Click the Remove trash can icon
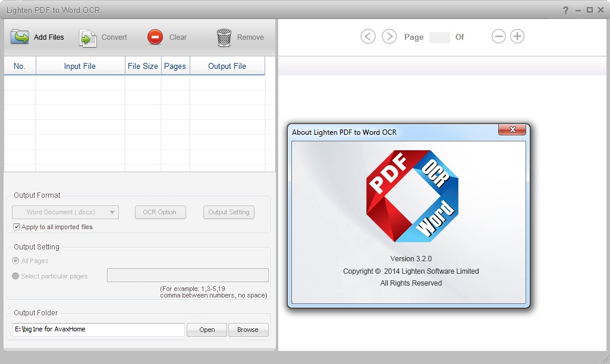 pyautogui.click(x=224, y=37)
